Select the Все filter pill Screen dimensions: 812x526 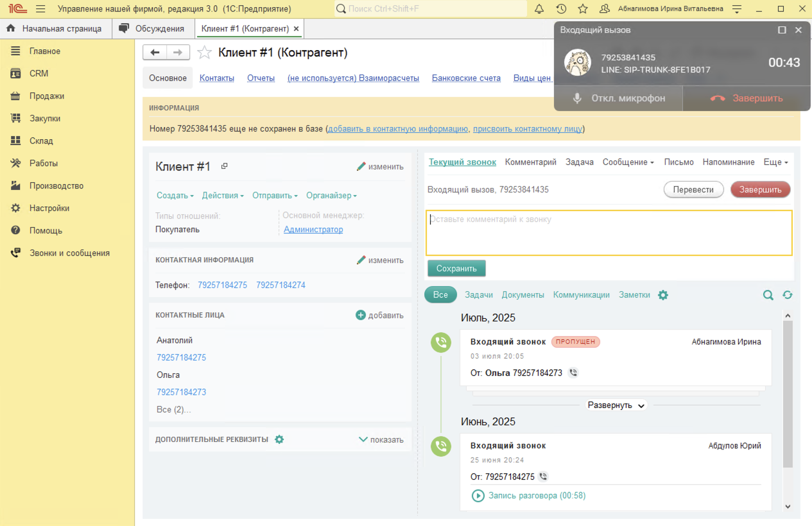tap(440, 295)
